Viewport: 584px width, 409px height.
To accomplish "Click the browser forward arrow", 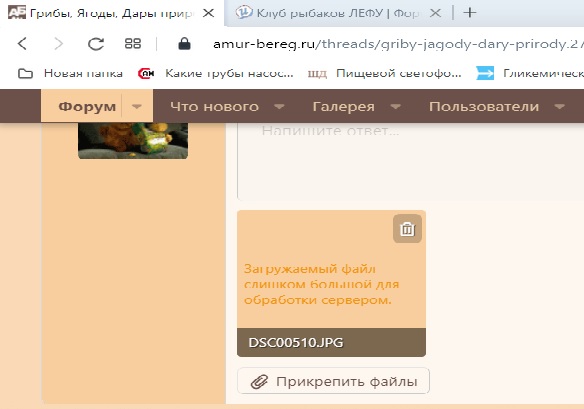I will click(x=58, y=44).
